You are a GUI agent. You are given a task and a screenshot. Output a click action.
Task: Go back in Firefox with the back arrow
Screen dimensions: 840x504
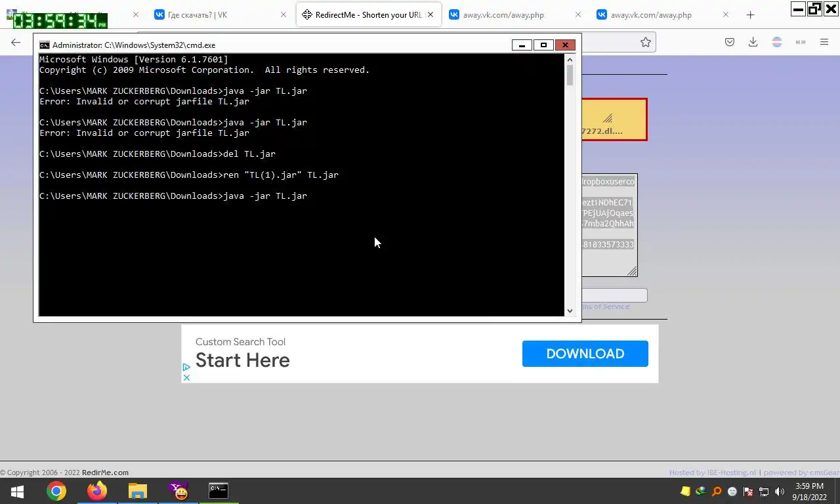click(x=16, y=42)
